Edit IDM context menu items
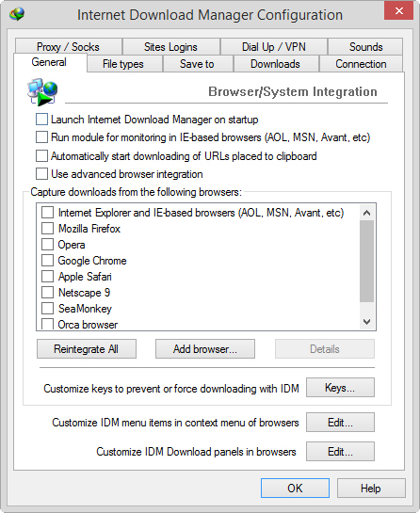The width and height of the screenshot is (420, 513). tap(340, 423)
